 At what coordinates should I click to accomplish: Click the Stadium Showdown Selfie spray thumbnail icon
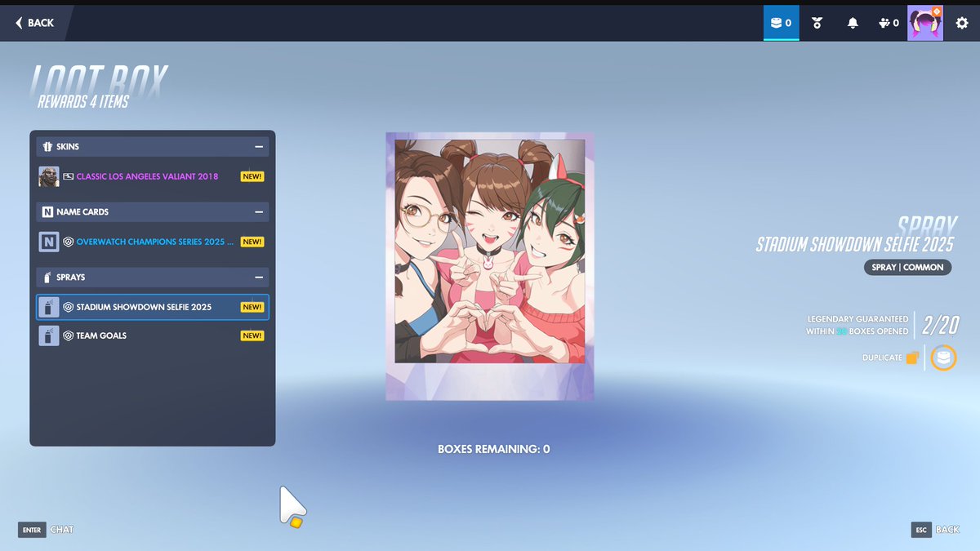pos(49,307)
